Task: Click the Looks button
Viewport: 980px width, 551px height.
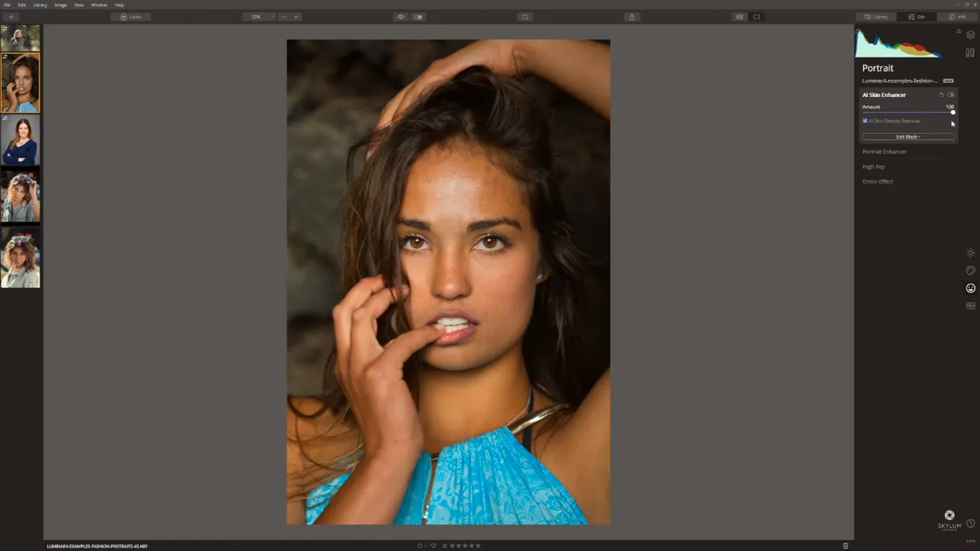Action: tap(131, 17)
